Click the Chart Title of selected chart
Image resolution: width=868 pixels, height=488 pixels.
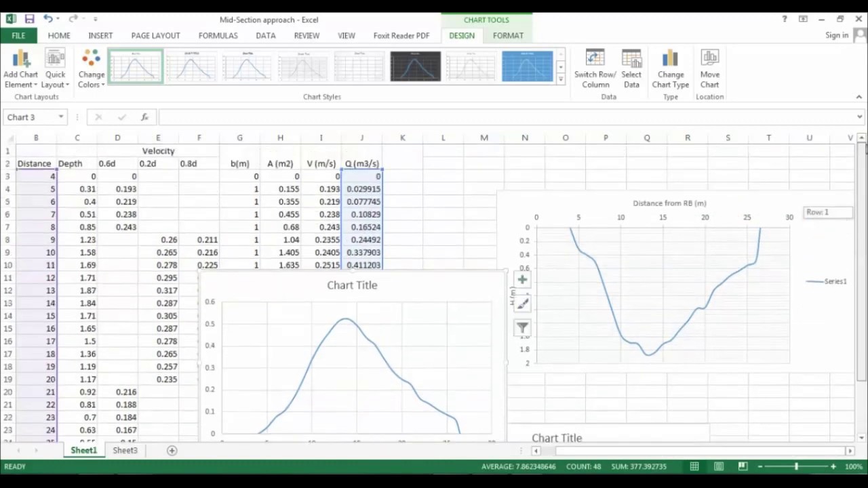point(352,285)
